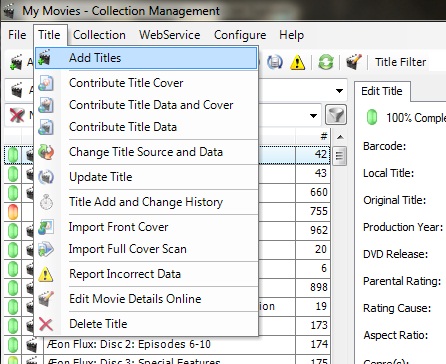Close the open Title menu

click(49, 35)
